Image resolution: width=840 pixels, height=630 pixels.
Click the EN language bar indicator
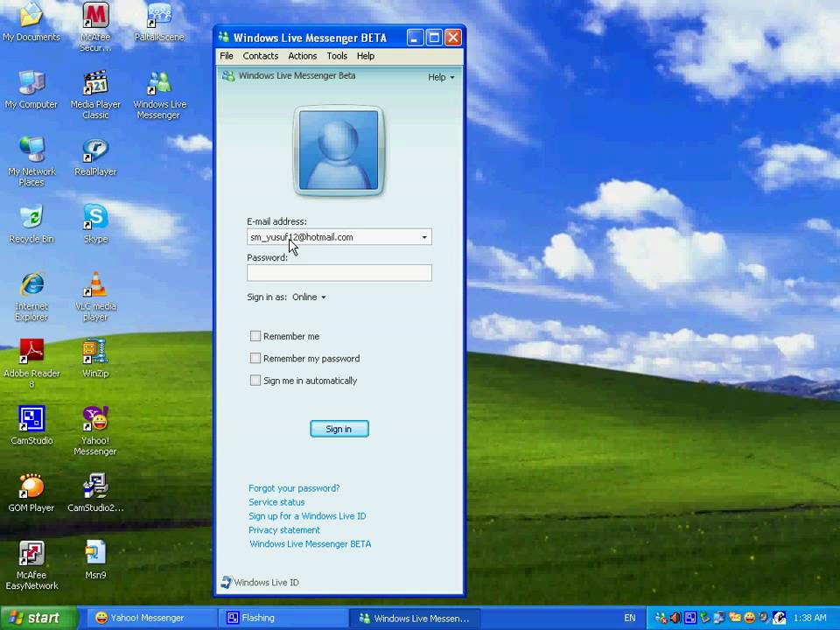630,618
